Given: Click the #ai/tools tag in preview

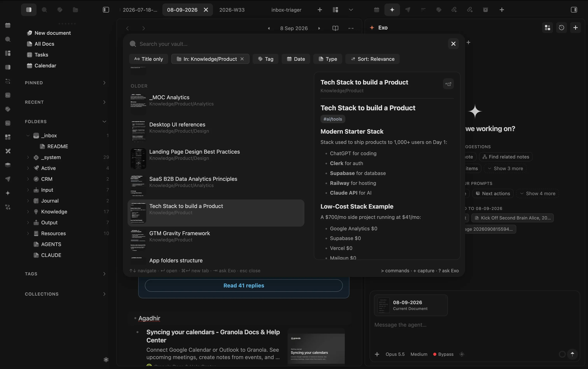Looking at the screenshot, I should coord(332,119).
